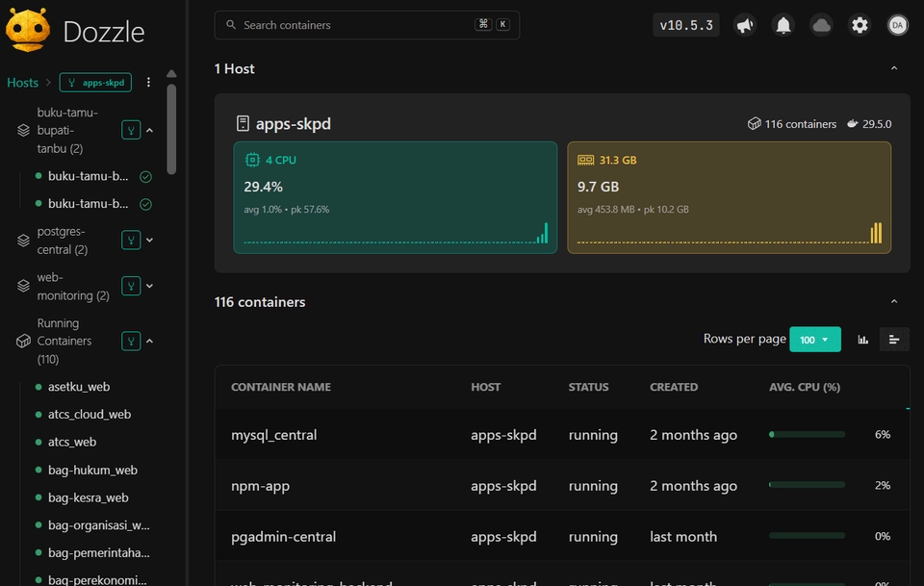Expand the postgres-central stack
Screen dimensions: 924x586
point(150,241)
